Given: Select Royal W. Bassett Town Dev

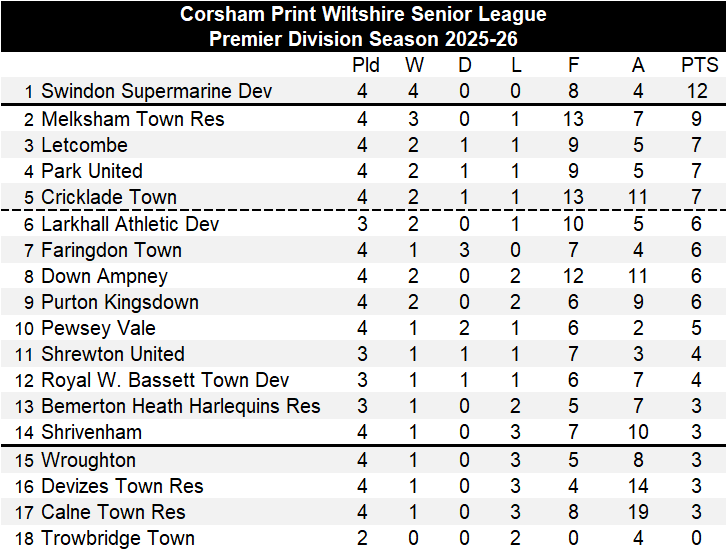Looking at the screenshot, I should click(x=165, y=380).
